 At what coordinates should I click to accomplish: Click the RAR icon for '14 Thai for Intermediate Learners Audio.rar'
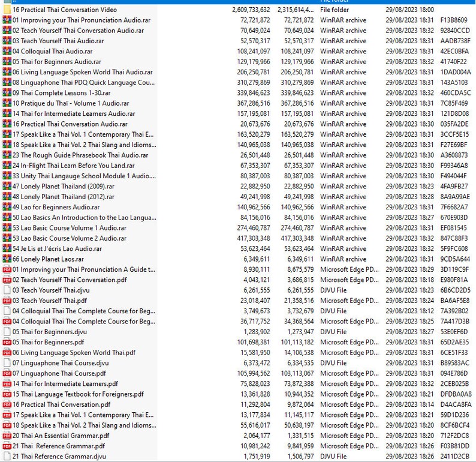tap(7, 113)
